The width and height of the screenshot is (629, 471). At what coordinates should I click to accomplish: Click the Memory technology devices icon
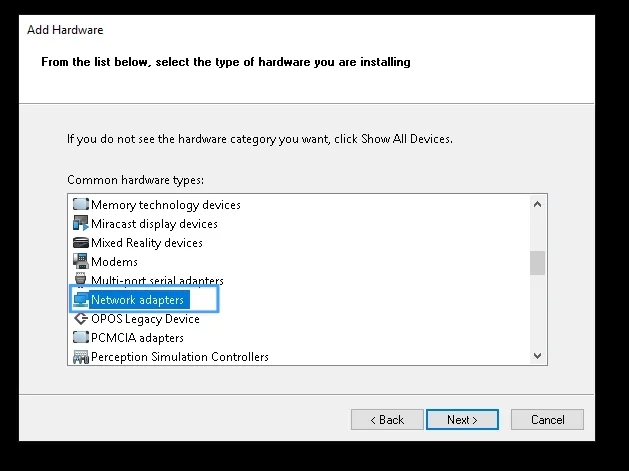[x=81, y=205]
